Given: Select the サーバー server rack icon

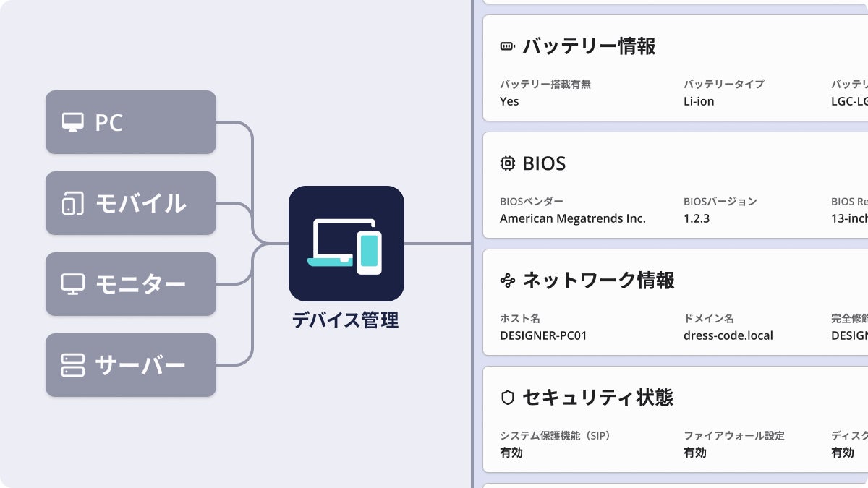Looking at the screenshot, I should [72, 365].
